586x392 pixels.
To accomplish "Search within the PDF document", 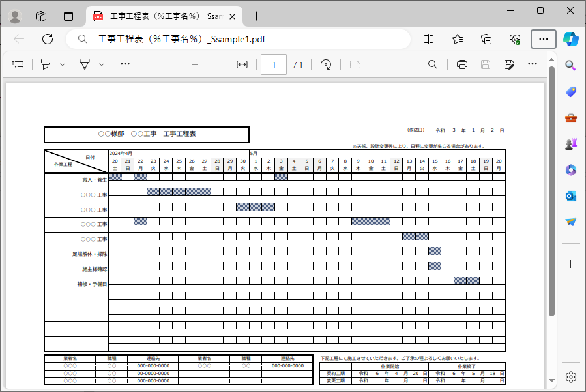I will tap(432, 64).
